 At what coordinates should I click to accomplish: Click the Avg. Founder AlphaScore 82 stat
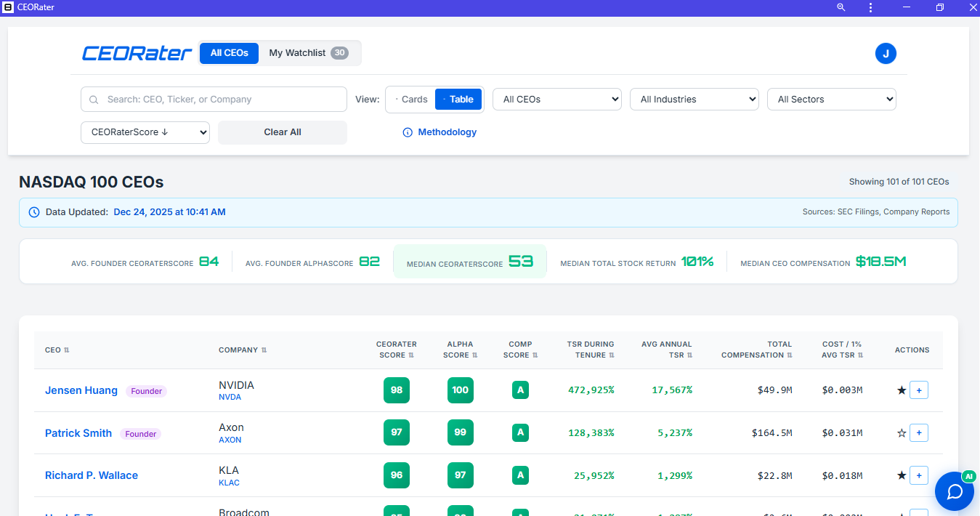312,262
